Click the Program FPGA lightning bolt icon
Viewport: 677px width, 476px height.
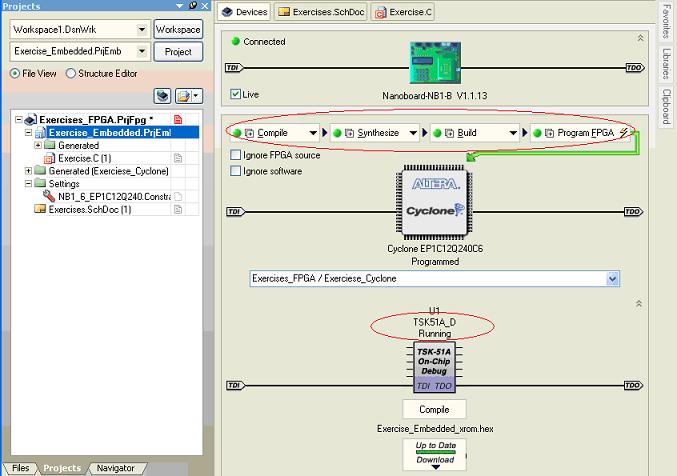(x=623, y=133)
